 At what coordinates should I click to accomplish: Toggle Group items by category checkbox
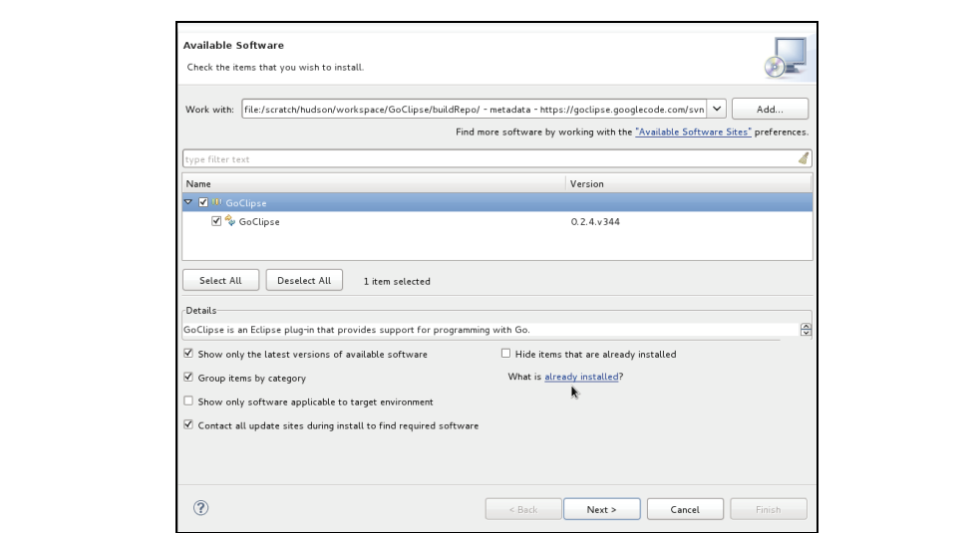[x=188, y=378]
